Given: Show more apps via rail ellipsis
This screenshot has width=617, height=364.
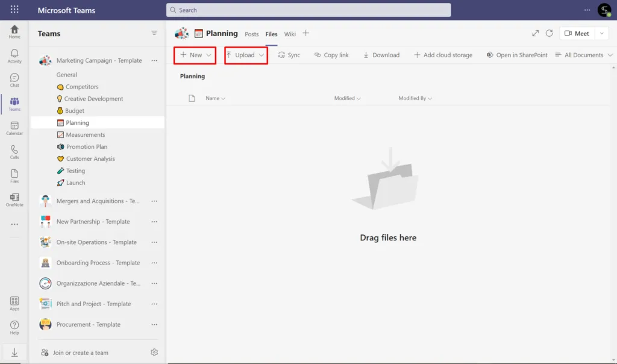Looking at the screenshot, I should pyautogui.click(x=14, y=224).
